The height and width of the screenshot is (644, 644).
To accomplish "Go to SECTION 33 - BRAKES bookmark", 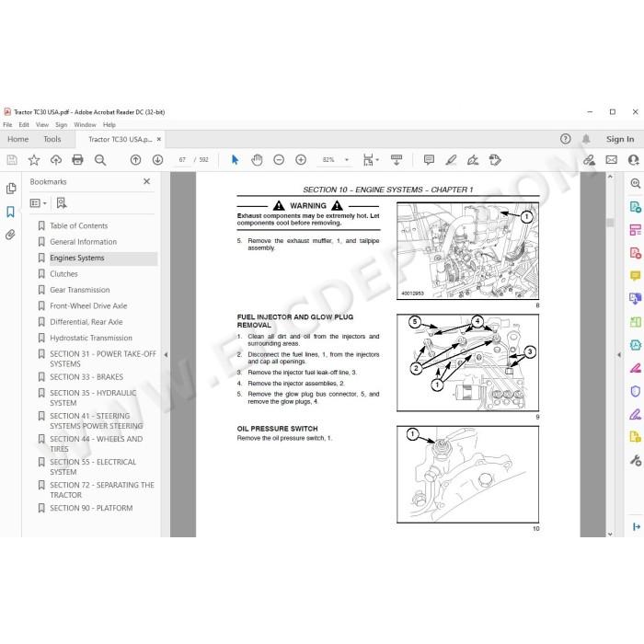I will 86,376.
